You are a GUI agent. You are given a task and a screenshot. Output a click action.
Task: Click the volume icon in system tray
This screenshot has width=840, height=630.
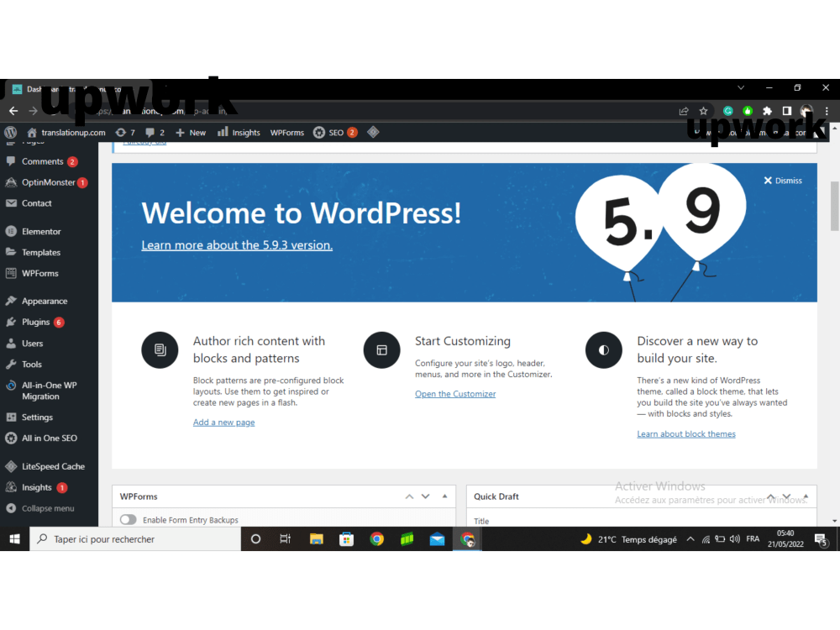735,539
